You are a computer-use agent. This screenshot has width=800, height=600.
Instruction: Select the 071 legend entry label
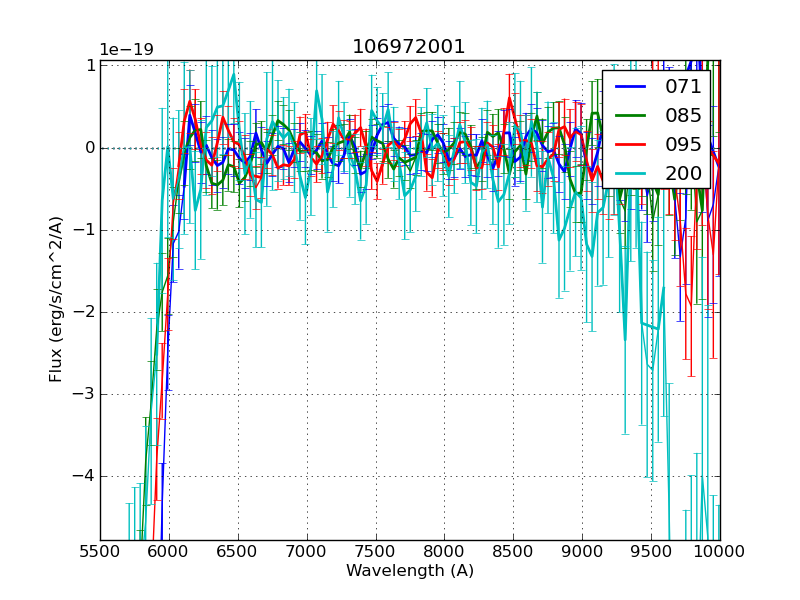pyautogui.click(x=683, y=87)
